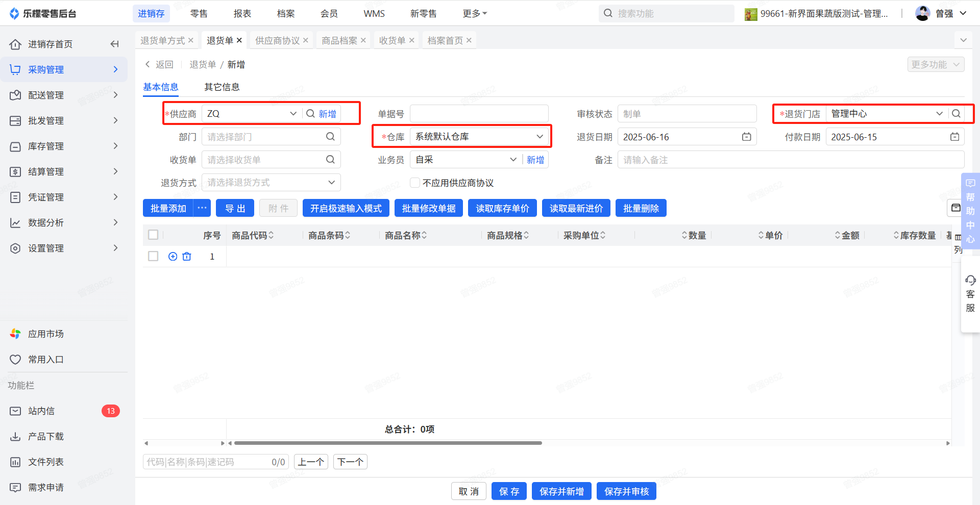
Task: Toggle select-all checkbox in table header
Action: pos(153,235)
